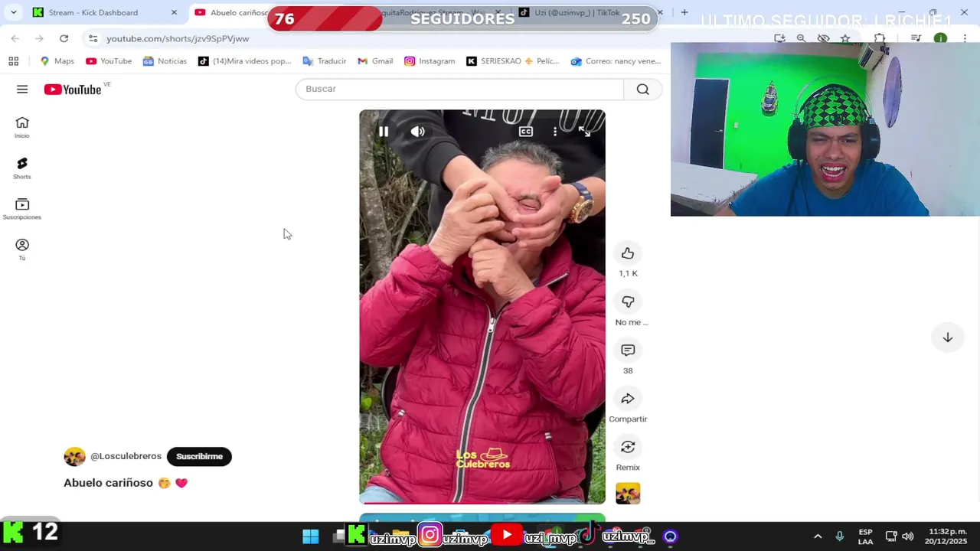Open the Correo nancy bookmark

click(616, 61)
